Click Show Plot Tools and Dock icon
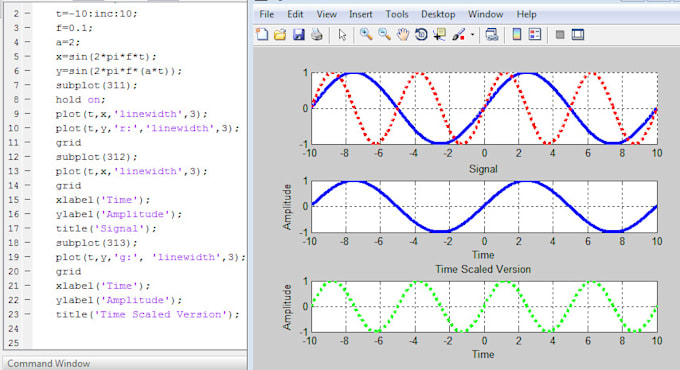Screen dimensions: 680x370 578,34
